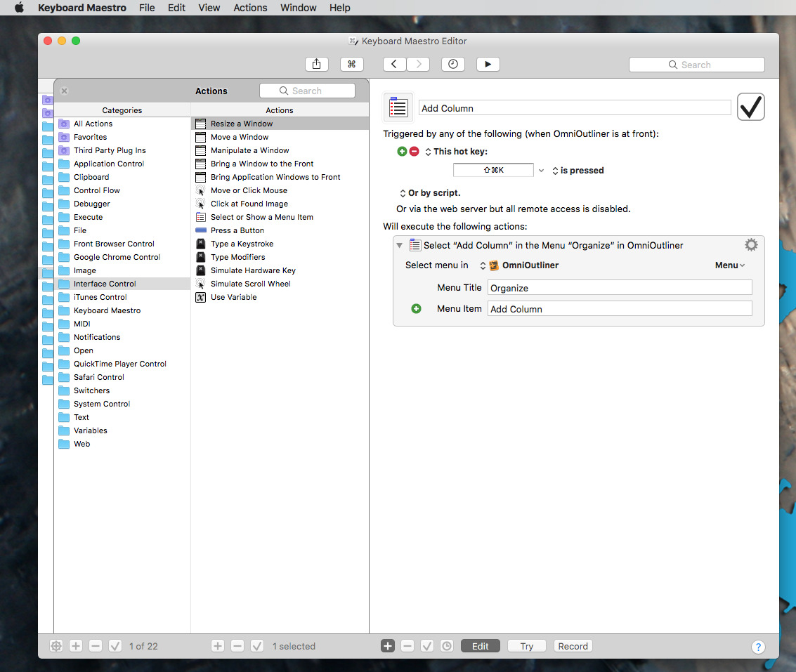Screen dimensions: 796x672
Task: Remove the hot key trigger with red minus
Action: tap(415, 151)
